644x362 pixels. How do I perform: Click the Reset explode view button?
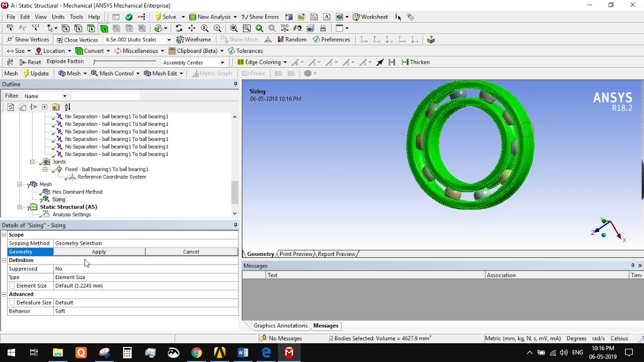30,62
